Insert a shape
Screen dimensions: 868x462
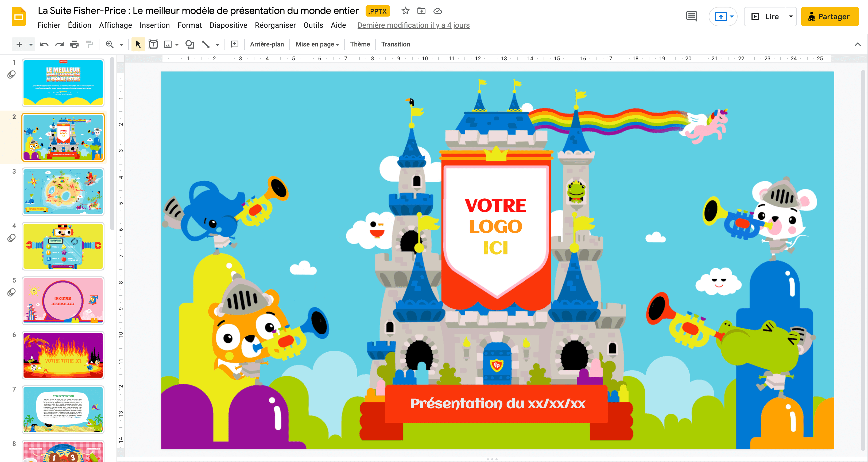190,44
